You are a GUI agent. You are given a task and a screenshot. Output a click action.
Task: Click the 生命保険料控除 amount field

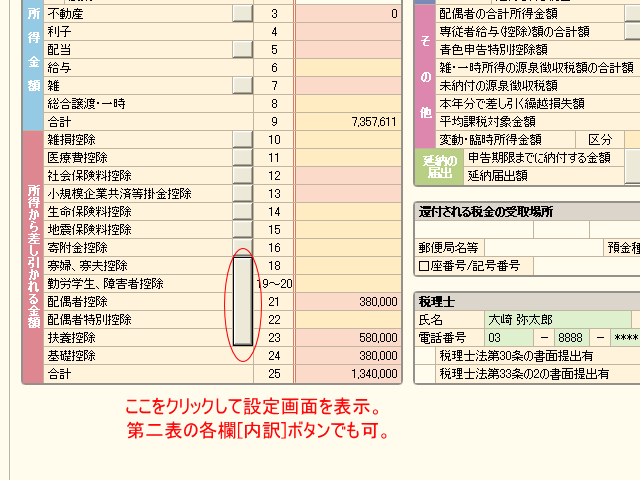(x=348, y=211)
